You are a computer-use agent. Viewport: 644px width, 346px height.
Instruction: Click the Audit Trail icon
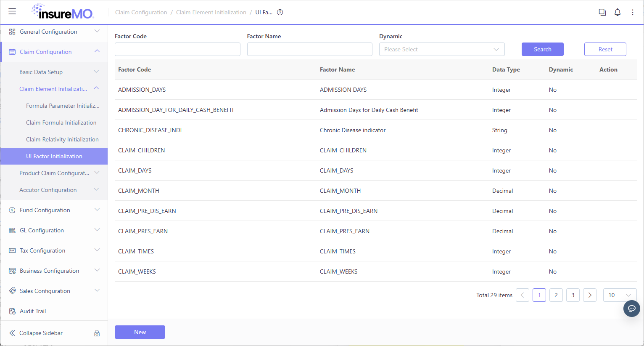click(x=12, y=311)
